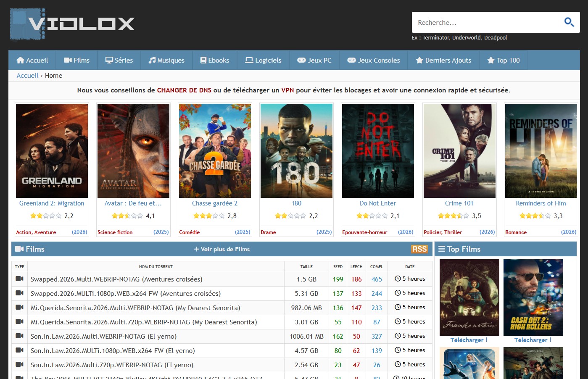Click the VPN link
This screenshot has width=588, height=379.
point(287,90)
